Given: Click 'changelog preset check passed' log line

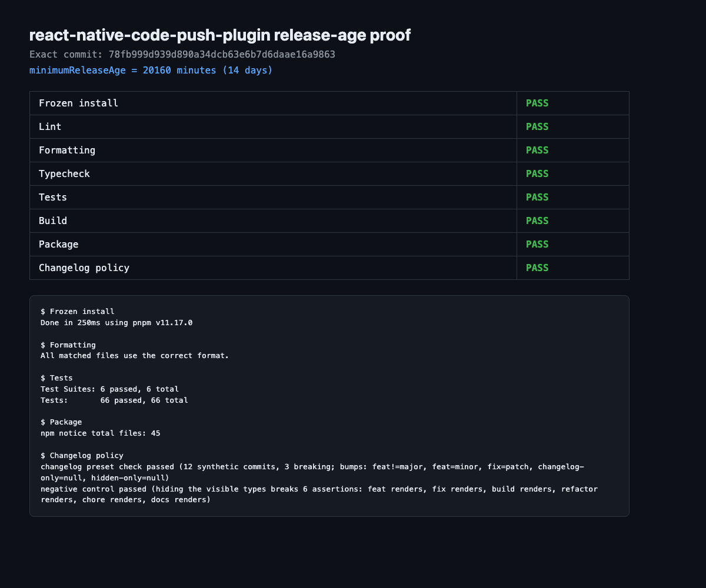Looking at the screenshot, I should (x=312, y=472).
